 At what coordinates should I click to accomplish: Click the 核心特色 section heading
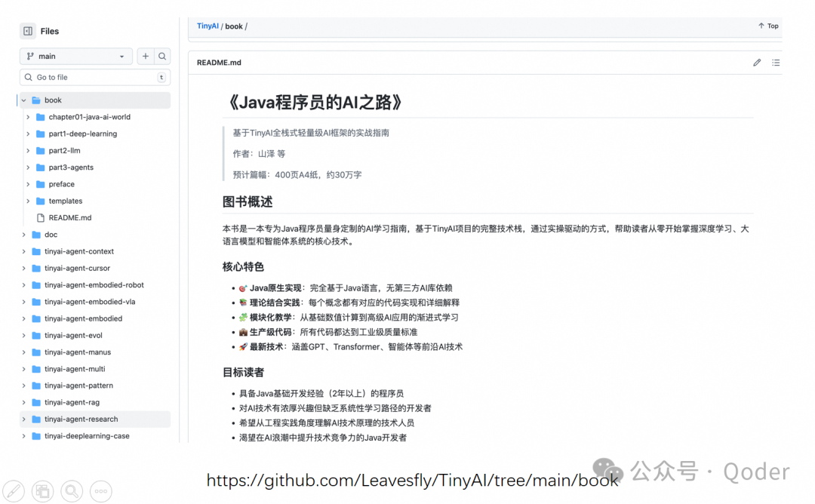[243, 267]
